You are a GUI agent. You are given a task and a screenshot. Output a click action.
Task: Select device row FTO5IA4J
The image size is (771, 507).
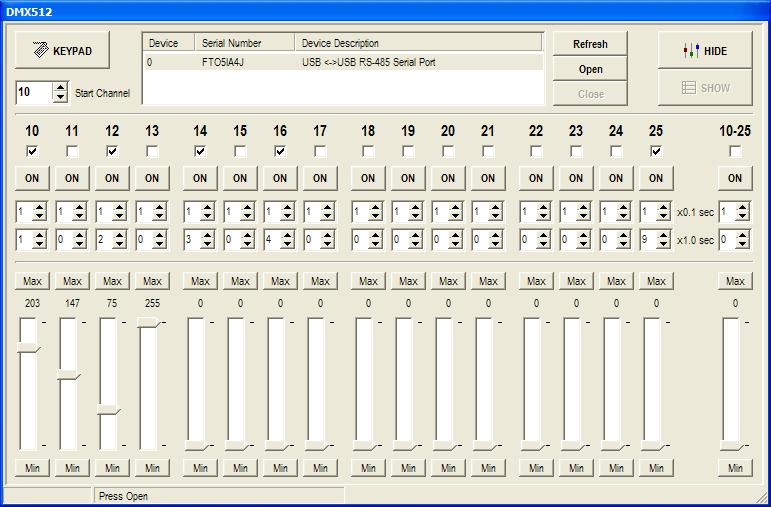343,62
